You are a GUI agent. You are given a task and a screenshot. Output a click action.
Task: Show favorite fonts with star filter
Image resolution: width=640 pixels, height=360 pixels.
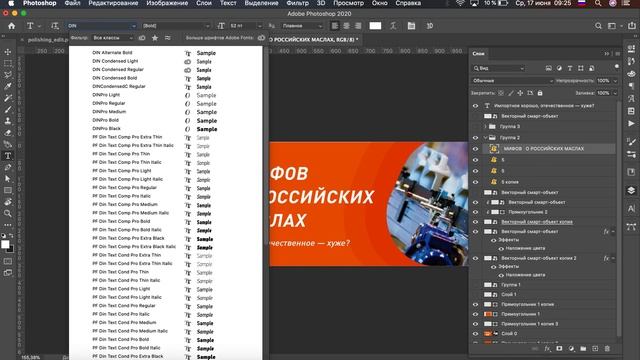coord(155,38)
